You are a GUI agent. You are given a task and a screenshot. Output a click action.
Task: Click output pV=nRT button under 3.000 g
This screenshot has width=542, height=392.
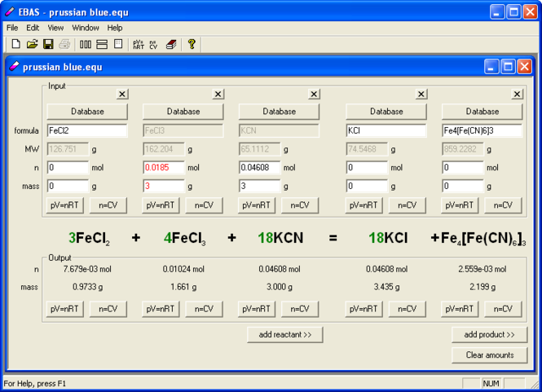[257, 309]
